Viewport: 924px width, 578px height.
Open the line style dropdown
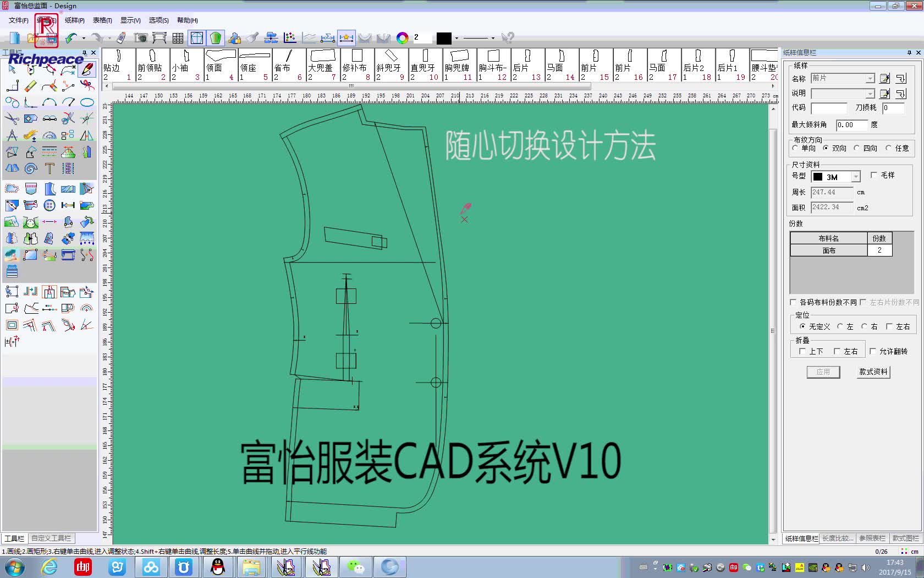coord(493,38)
